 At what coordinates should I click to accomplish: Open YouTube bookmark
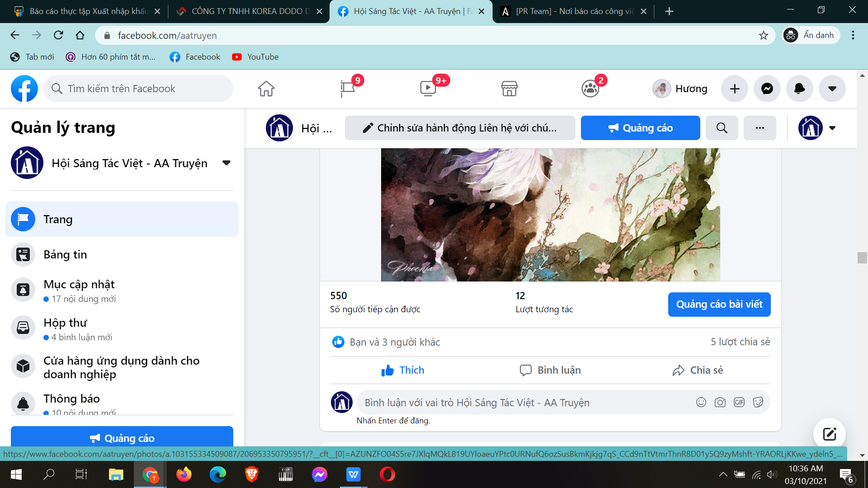point(255,57)
